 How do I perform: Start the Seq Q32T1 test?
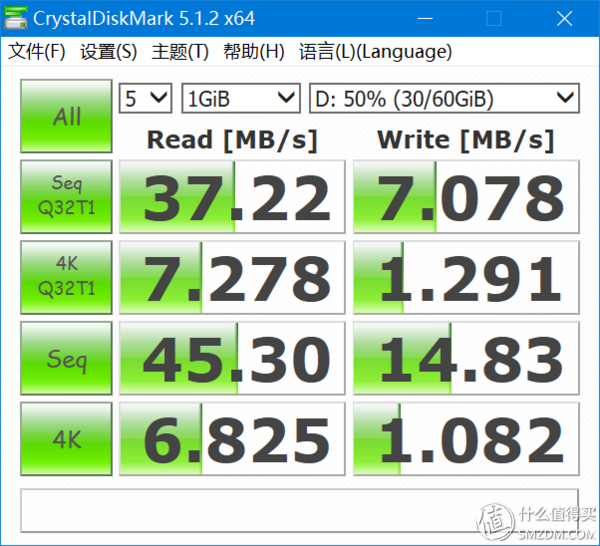coord(67,196)
